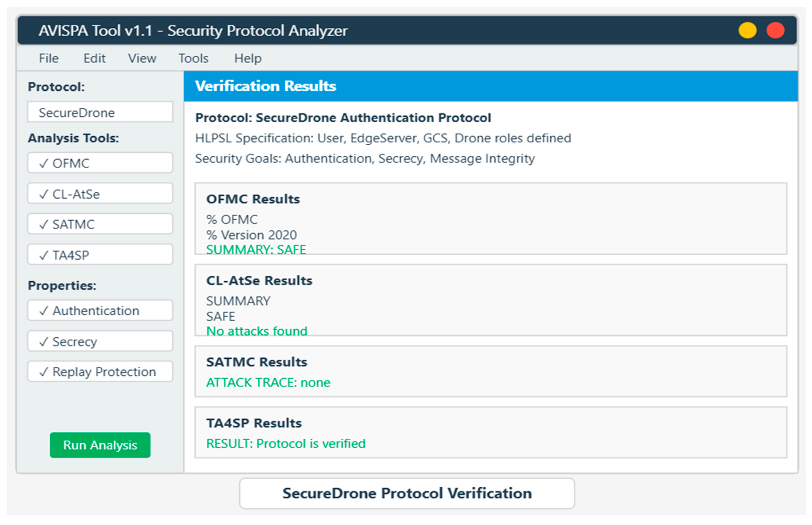
Task: Select the SATMC Results heading
Action: click(x=256, y=362)
